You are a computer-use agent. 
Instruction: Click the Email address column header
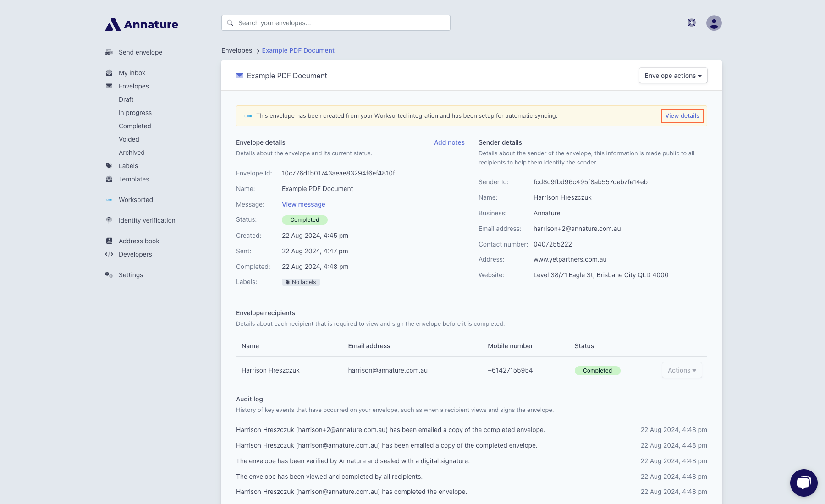(x=369, y=346)
